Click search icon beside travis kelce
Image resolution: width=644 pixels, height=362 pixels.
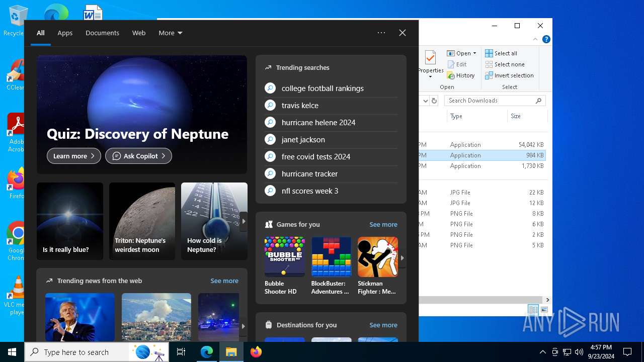270,105
